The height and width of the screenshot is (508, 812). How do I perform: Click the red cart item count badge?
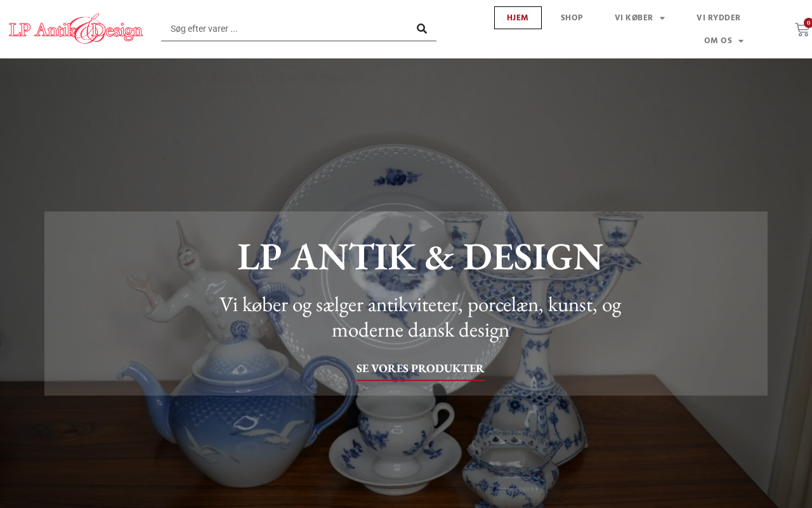tap(808, 23)
